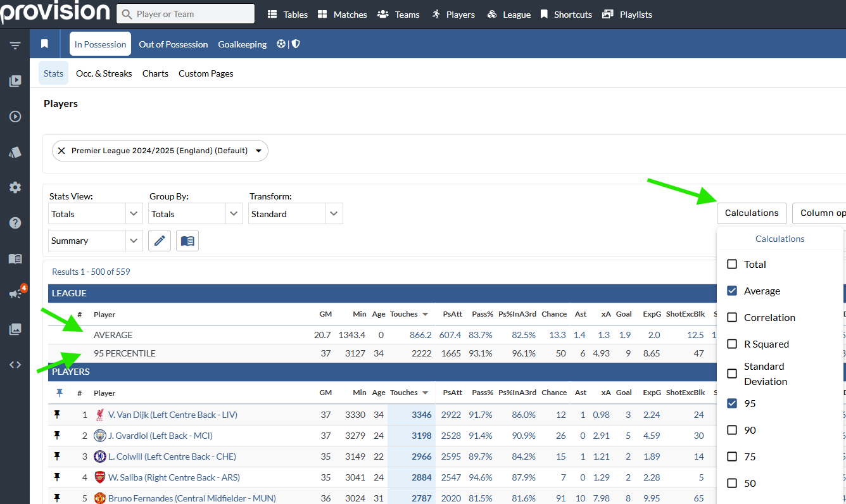
Task: Click the open book icon in left sidebar
Action: point(15,258)
